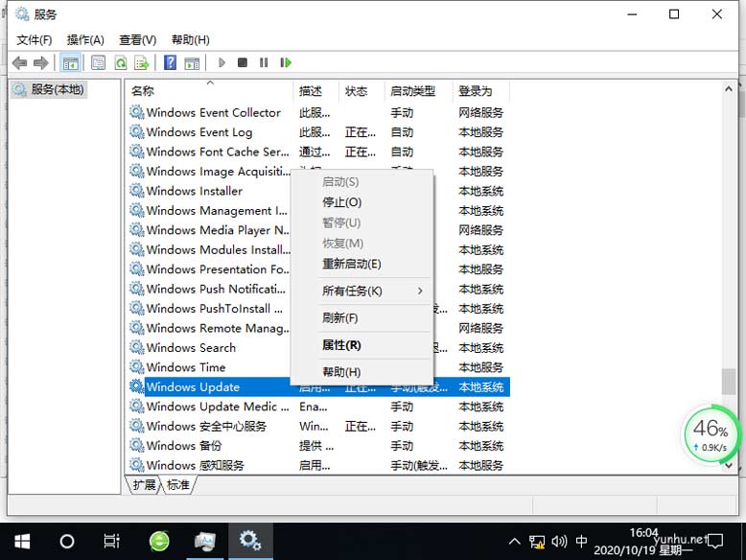The height and width of the screenshot is (560, 746).
Task: Open the 操作(A) menu
Action: click(x=85, y=39)
